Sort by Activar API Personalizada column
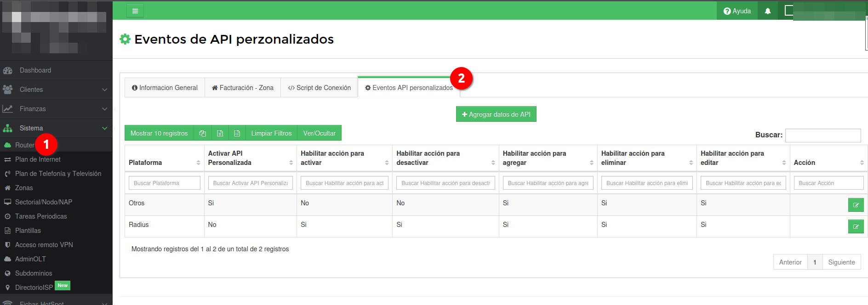 pyautogui.click(x=250, y=158)
